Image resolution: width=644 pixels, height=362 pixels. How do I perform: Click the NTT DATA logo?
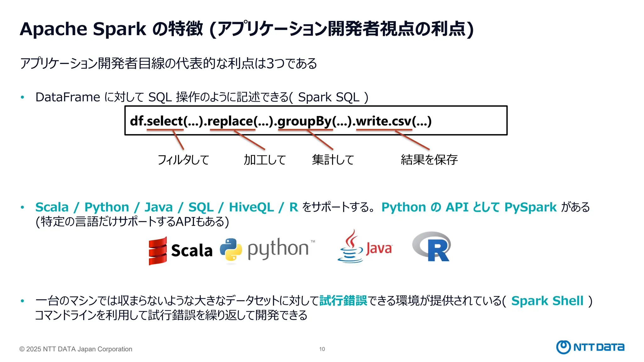[590, 347]
